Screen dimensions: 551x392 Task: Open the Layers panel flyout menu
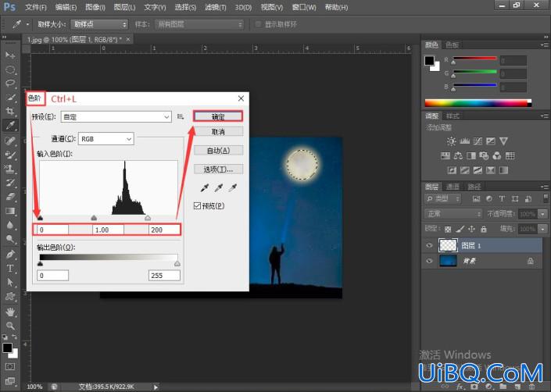tap(545, 187)
